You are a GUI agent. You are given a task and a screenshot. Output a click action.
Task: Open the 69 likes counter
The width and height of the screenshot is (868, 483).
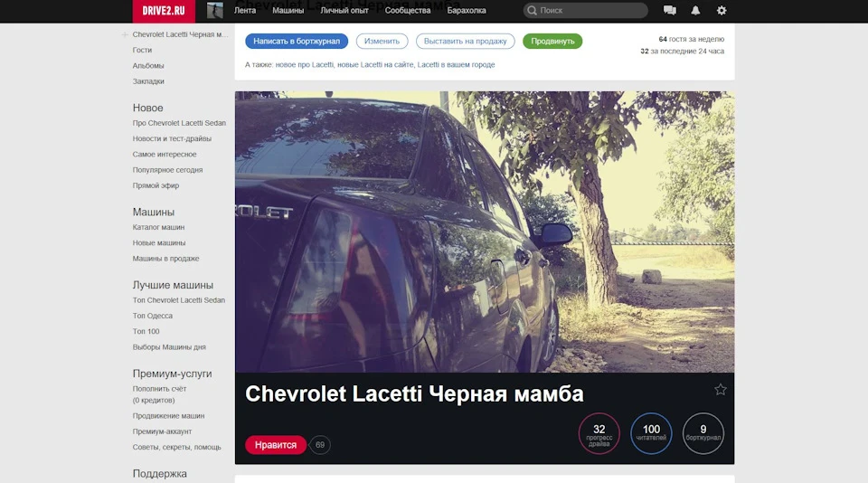point(320,445)
